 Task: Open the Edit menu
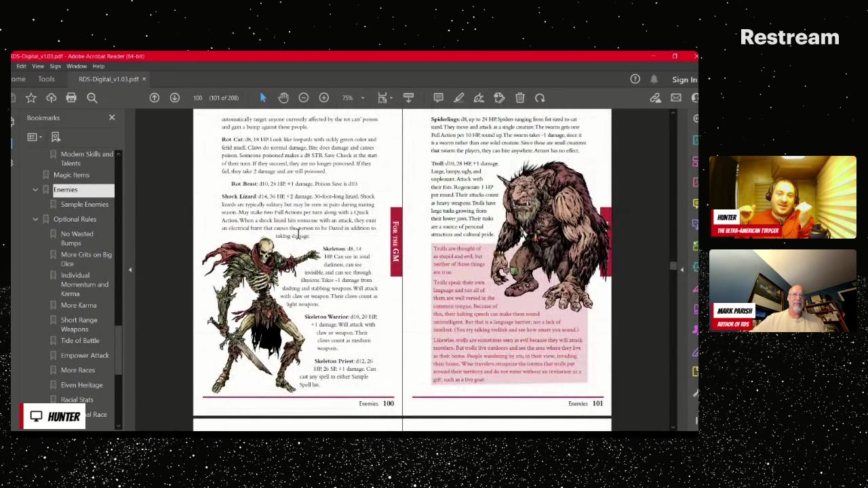[x=22, y=66]
